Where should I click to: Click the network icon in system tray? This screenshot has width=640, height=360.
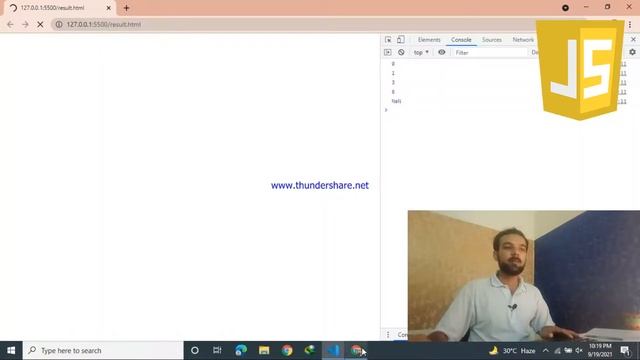tap(557, 351)
